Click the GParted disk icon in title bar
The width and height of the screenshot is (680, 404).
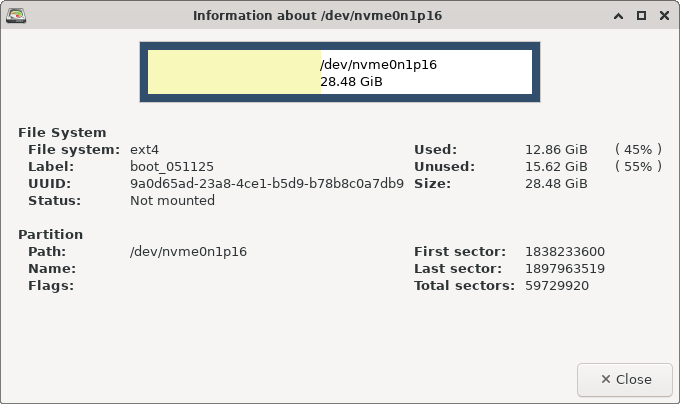(15, 15)
